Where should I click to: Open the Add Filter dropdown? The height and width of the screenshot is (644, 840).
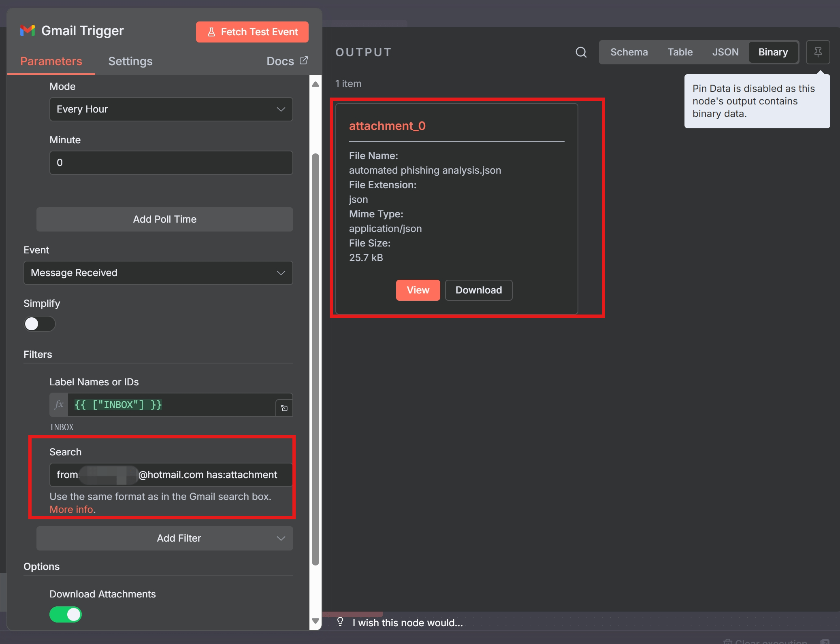[x=165, y=538]
